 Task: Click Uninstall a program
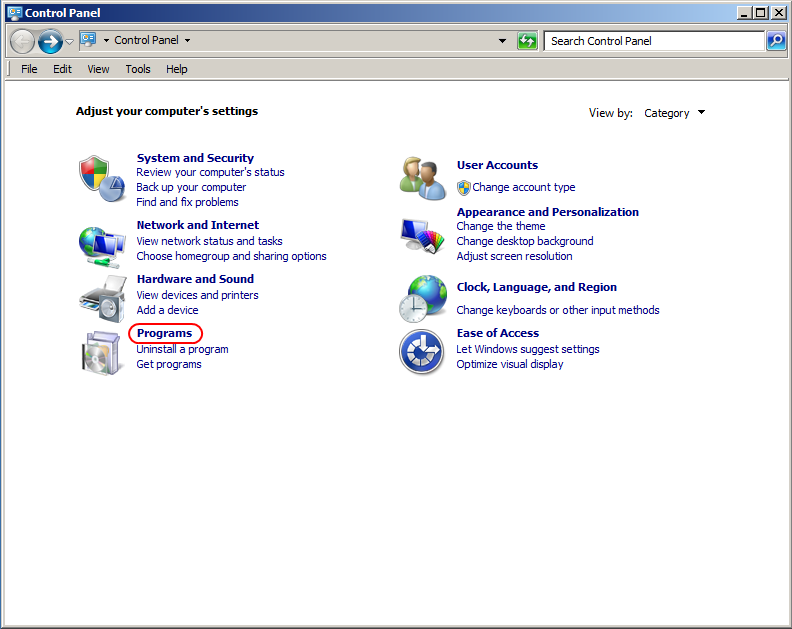[x=182, y=350]
